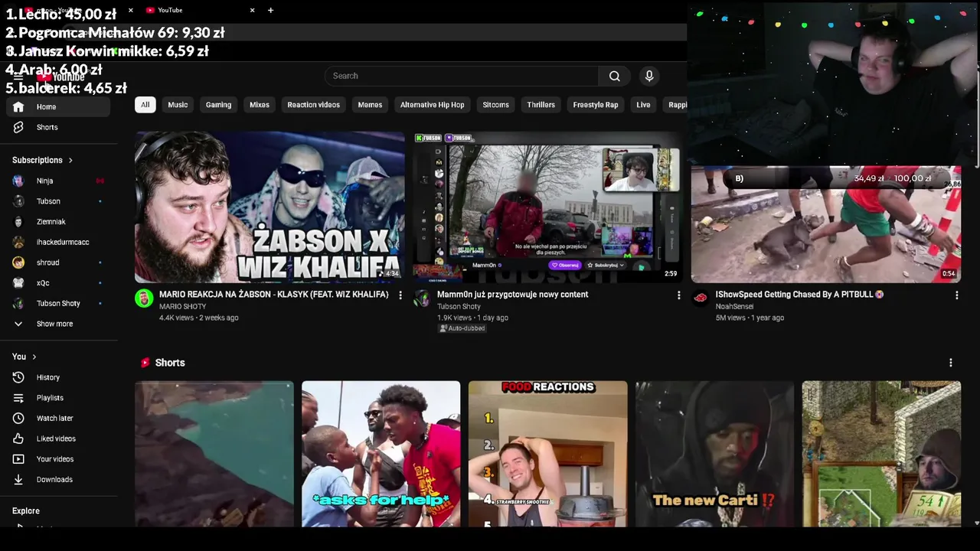
Task: Open the asks for help Short
Action: coord(381,454)
